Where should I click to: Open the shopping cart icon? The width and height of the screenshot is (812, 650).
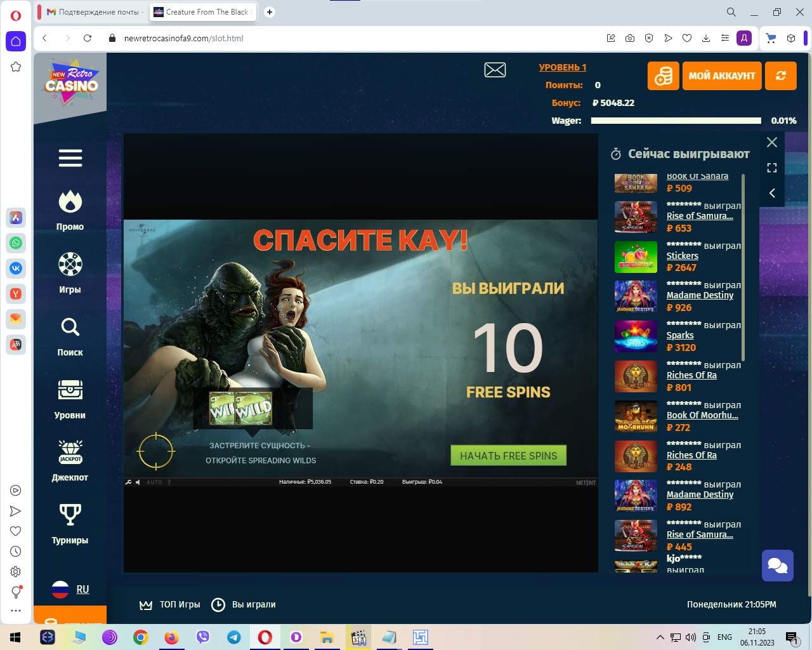point(771,38)
